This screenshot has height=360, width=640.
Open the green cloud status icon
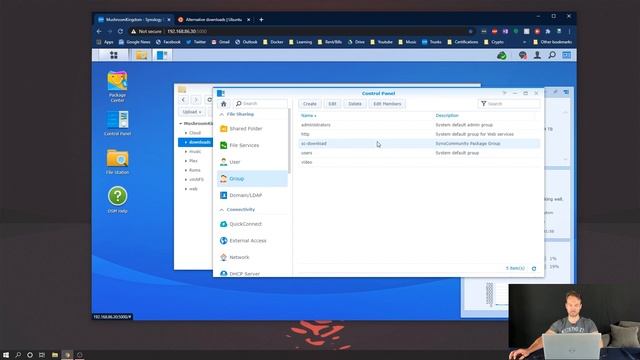click(502, 55)
